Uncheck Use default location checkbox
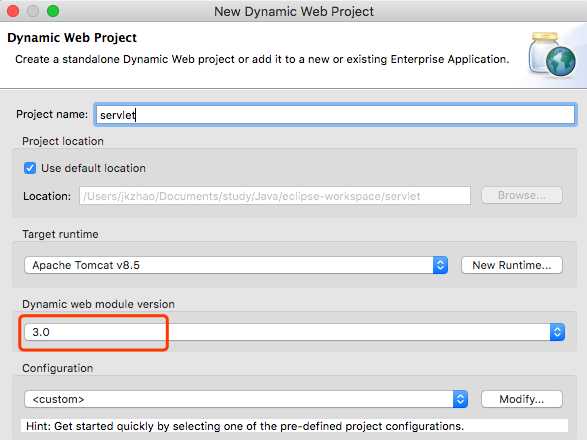The image size is (587, 440). 30,168
